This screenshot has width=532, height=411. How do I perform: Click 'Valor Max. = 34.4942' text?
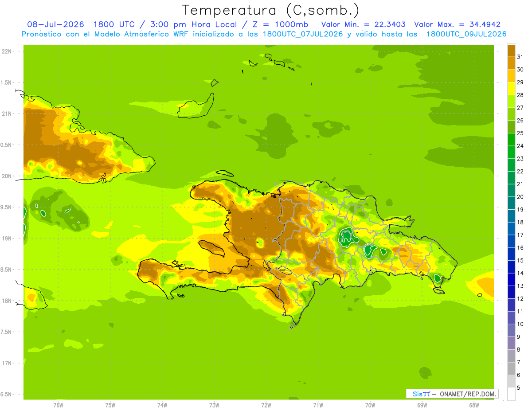pos(457,24)
